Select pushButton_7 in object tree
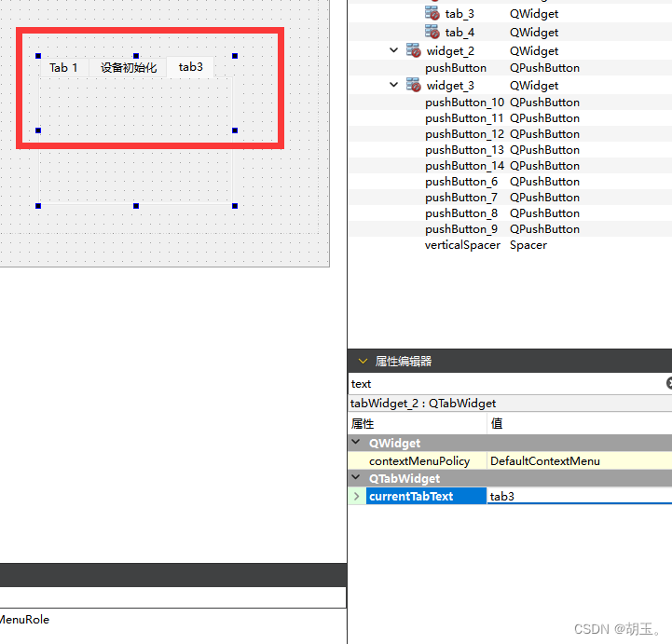This screenshot has width=672, height=644. coord(461,198)
